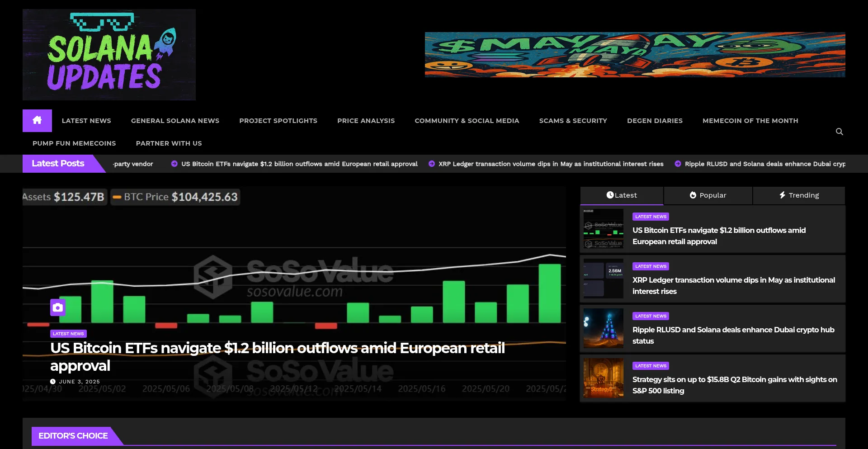Open sidebar XRP Ledger article link
Viewport: 868px width, 449px height.
tap(733, 285)
